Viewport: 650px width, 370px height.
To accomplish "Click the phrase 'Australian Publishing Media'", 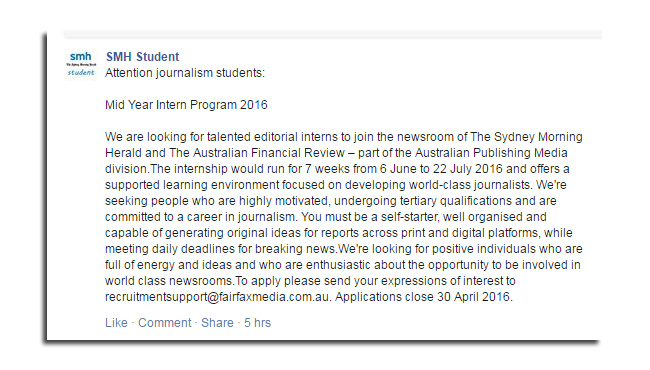I will [x=491, y=153].
